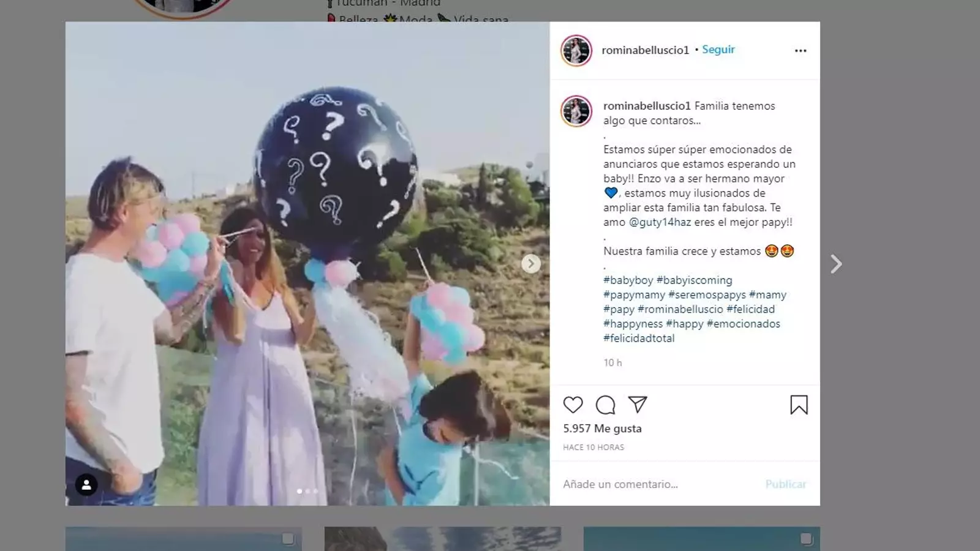This screenshot has width=980, height=551.
Task: Click the Publicar comment button
Action: click(786, 484)
